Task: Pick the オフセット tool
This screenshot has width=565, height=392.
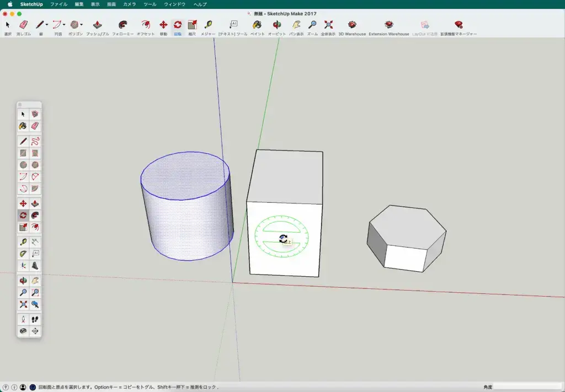Action: point(146,25)
